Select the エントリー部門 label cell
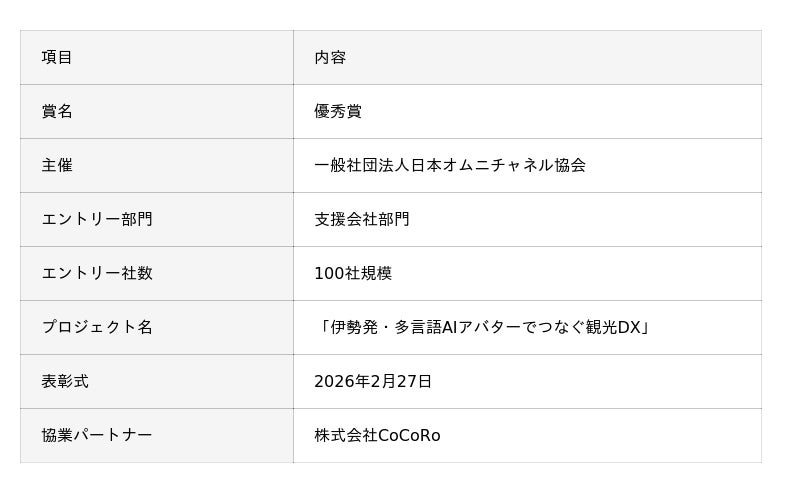800x493 pixels. tap(97, 220)
